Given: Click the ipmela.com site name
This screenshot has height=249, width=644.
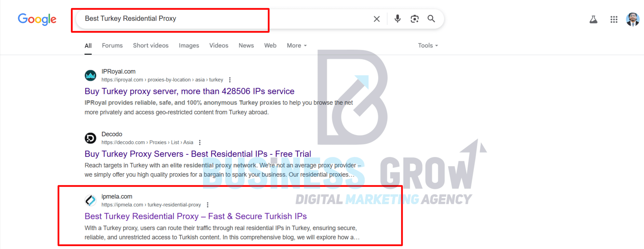Looking at the screenshot, I should 117,197.
